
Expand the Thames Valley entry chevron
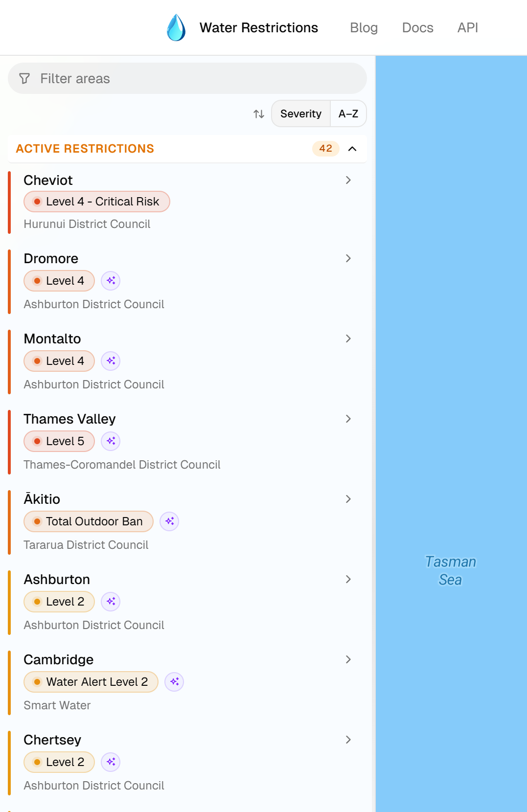(x=348, y=419)
